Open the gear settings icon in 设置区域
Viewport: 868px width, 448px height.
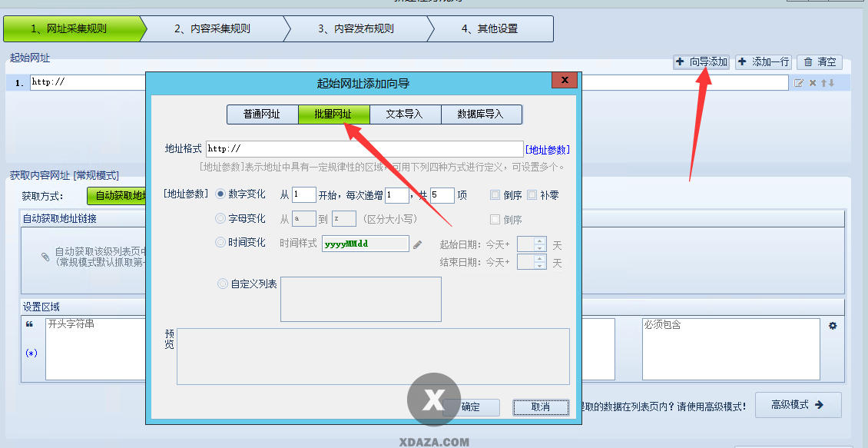point(833,326)
